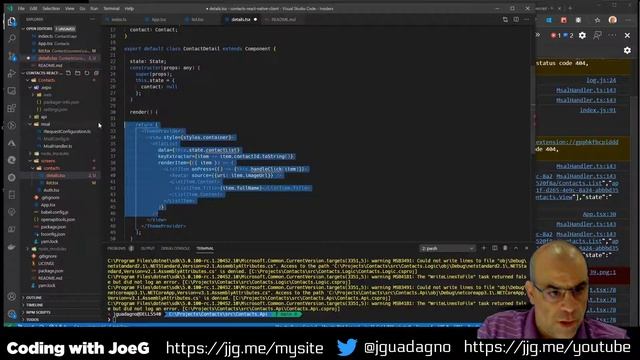Expand the NPM Scripts section
The width and height of the screenshot is (640, 360).
coord(38,312)
